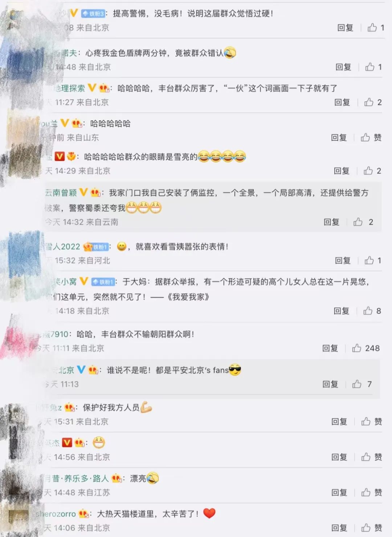This screenshot has width=392, height=537.
Task: Open 云南曾颖's profile name
Action: pyautogui.click(x=61, y=193)
